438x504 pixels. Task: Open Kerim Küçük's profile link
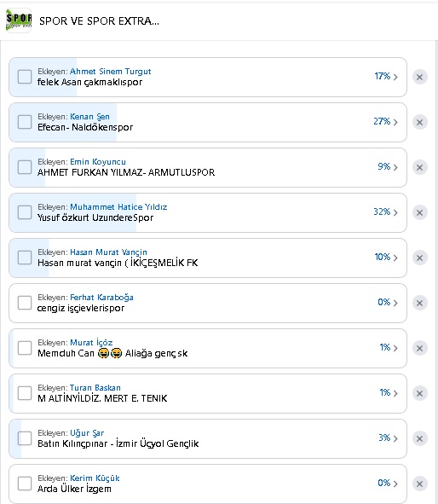(x=95, y=478)
